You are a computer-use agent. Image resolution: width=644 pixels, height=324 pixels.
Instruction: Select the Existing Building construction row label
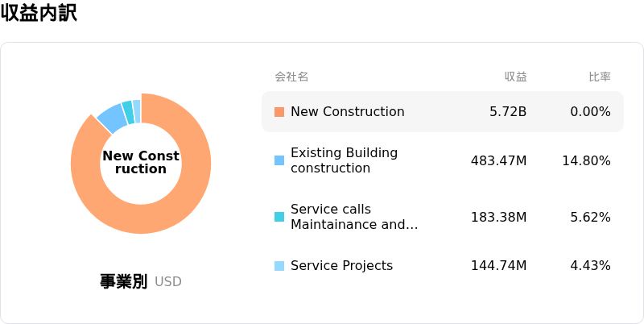click(x=345, y=160)
